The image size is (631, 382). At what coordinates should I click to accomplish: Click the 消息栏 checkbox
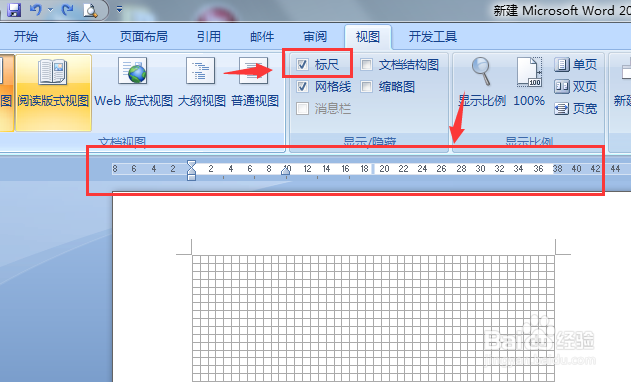click(x=303, y=109)
